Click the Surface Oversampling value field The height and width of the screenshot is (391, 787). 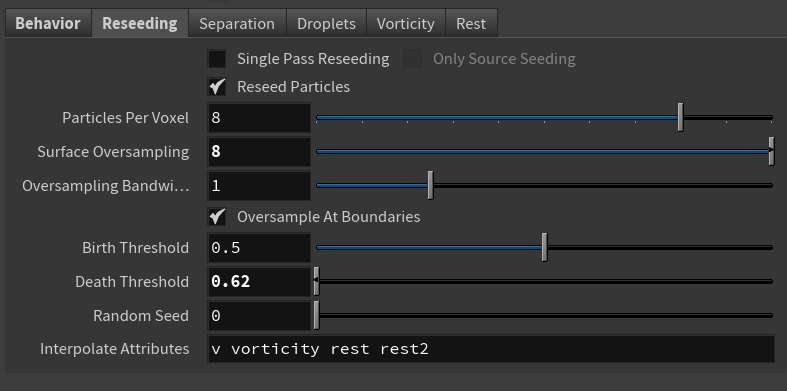click(x=259, y=152)
